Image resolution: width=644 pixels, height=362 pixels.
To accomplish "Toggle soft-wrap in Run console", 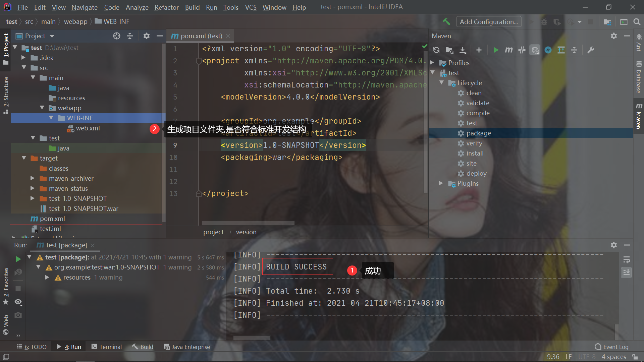I will pyautogui.click(x=626, y=260).
